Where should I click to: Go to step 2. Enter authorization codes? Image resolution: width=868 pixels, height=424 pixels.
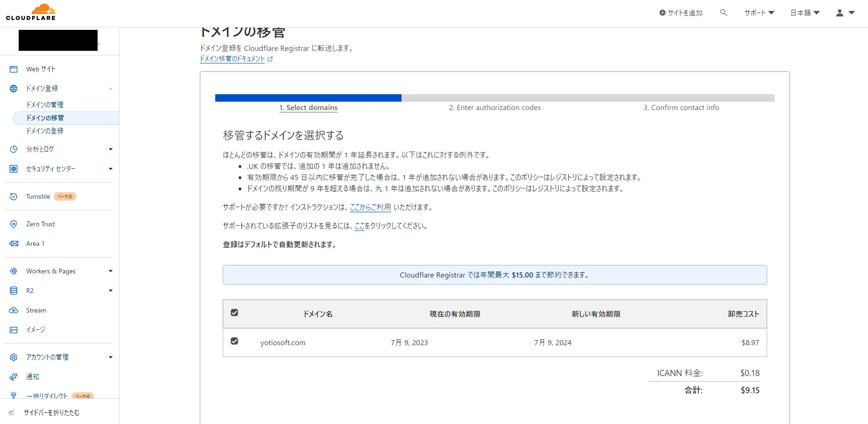495,108
